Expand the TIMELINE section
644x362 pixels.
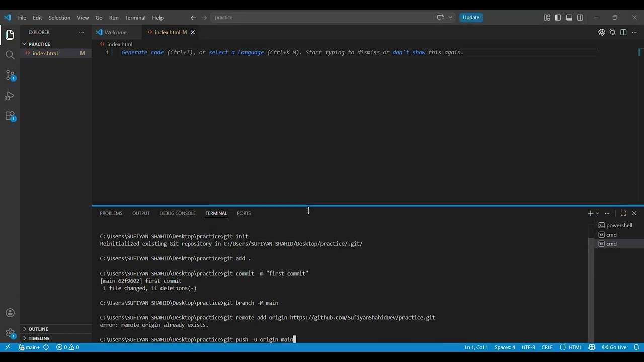[x=56, y=338]
